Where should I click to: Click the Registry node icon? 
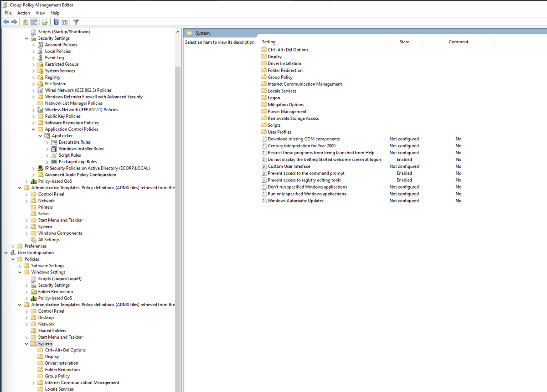[41, 77]
